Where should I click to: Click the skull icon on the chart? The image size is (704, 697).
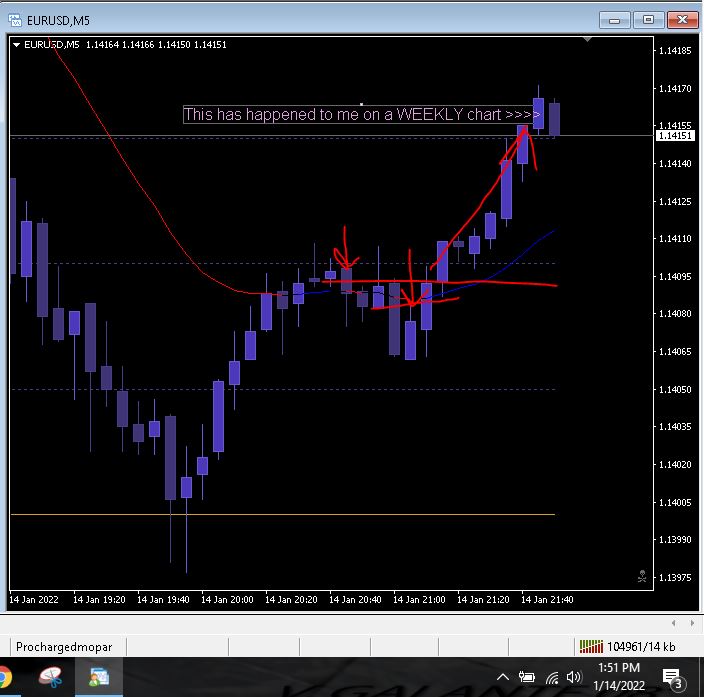[x=642, y=576]
